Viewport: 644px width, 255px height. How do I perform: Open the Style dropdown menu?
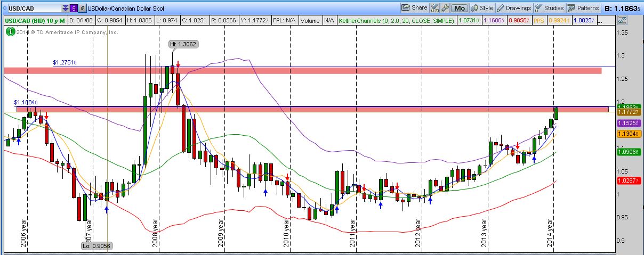pyautogui.click(x=481, y=8)
